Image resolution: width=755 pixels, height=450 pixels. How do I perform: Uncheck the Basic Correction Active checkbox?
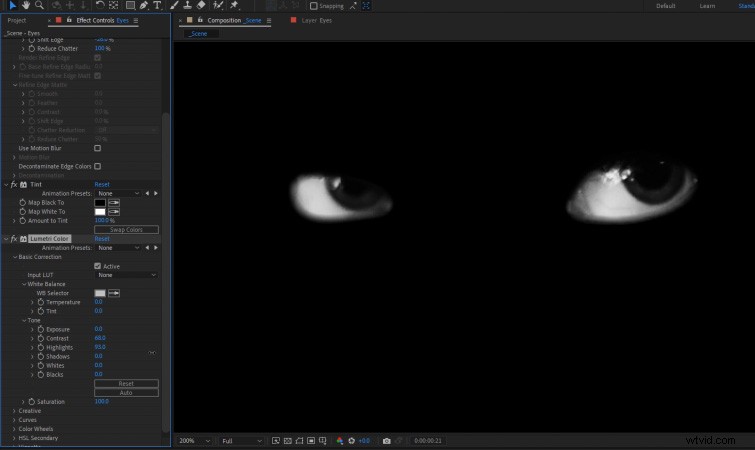(x=98, y=266)
